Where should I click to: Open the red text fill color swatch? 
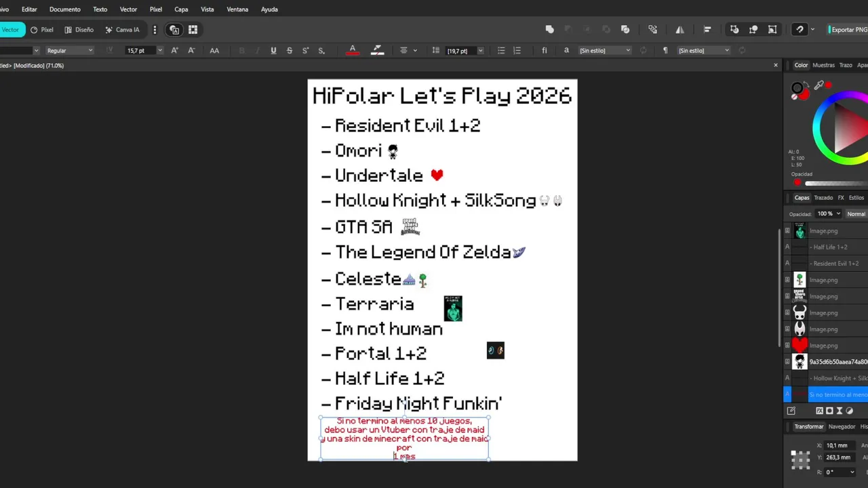[x=352, y=51]
